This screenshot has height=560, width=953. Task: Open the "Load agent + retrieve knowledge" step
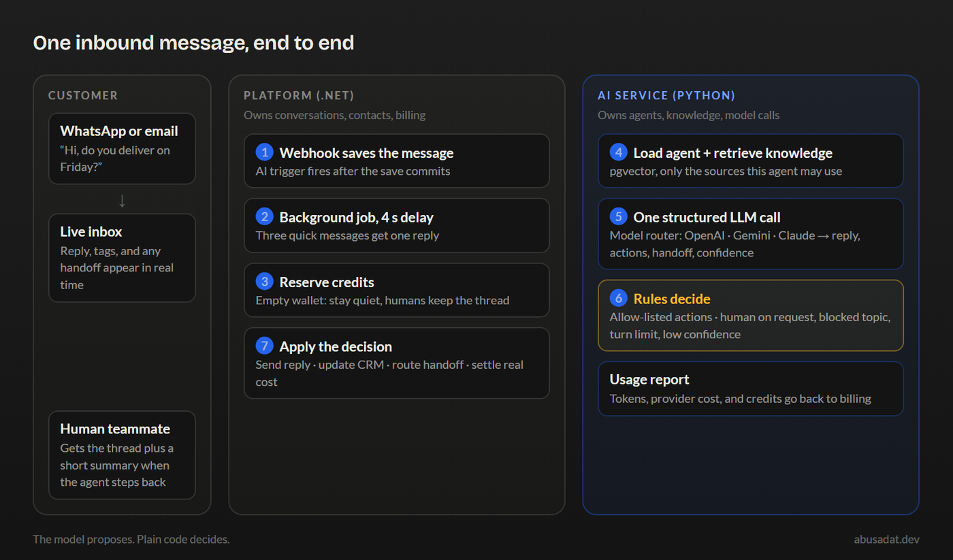(751, 161)
